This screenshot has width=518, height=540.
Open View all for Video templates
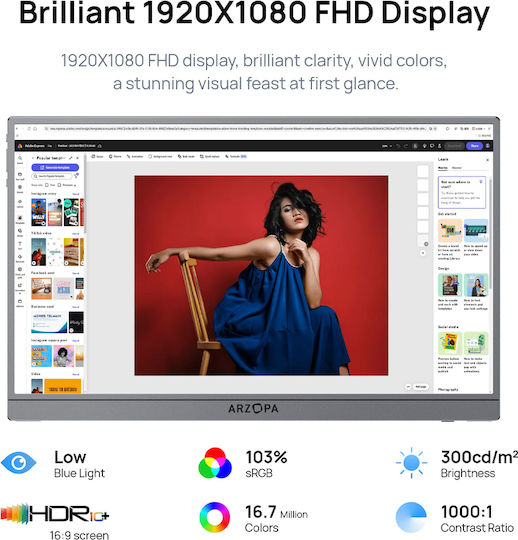tap(75, 374)
